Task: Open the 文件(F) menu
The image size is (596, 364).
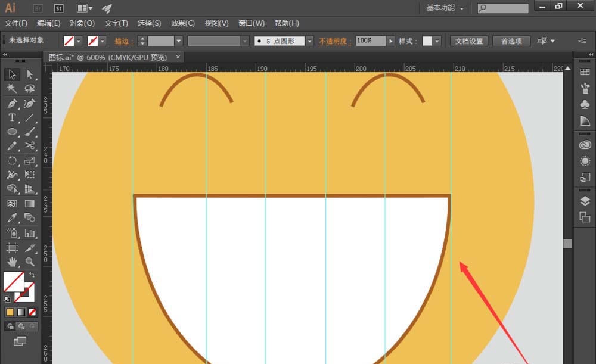Action: tap(16, 24)
